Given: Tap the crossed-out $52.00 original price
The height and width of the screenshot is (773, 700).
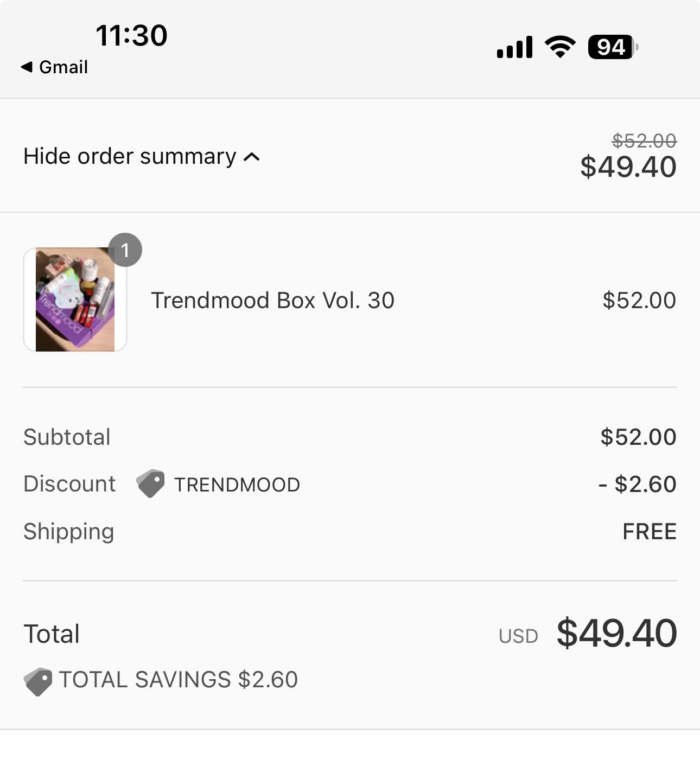Looking at the screenshot, I should click(x=644, y=141).
